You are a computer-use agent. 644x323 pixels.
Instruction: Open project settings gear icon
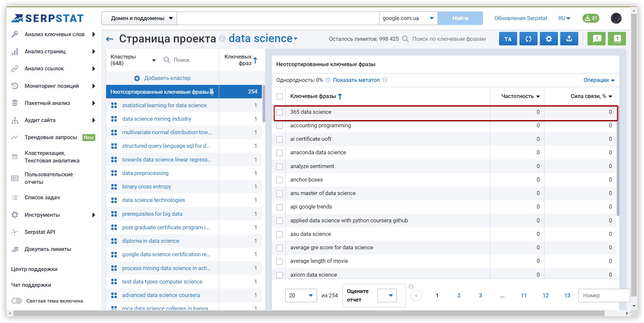pos(549,39)
